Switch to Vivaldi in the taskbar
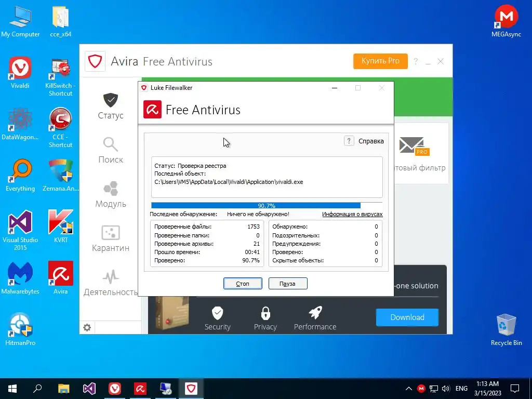 115,389
